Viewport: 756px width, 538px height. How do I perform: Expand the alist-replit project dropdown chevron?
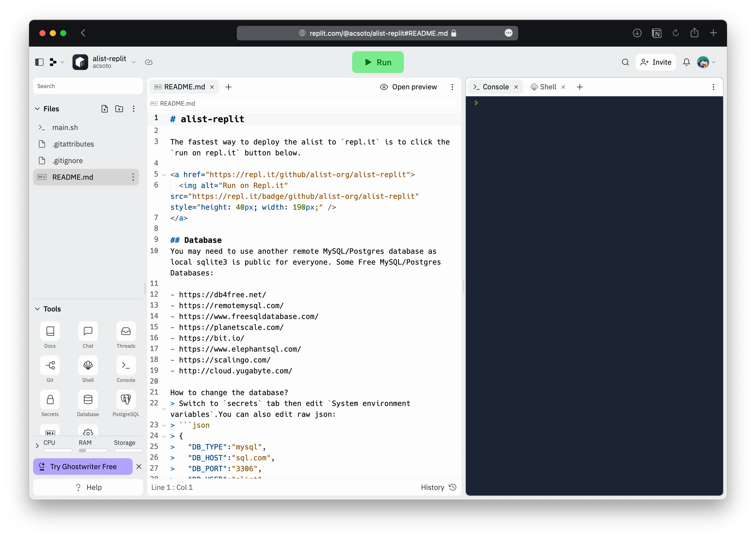[134, 62]
